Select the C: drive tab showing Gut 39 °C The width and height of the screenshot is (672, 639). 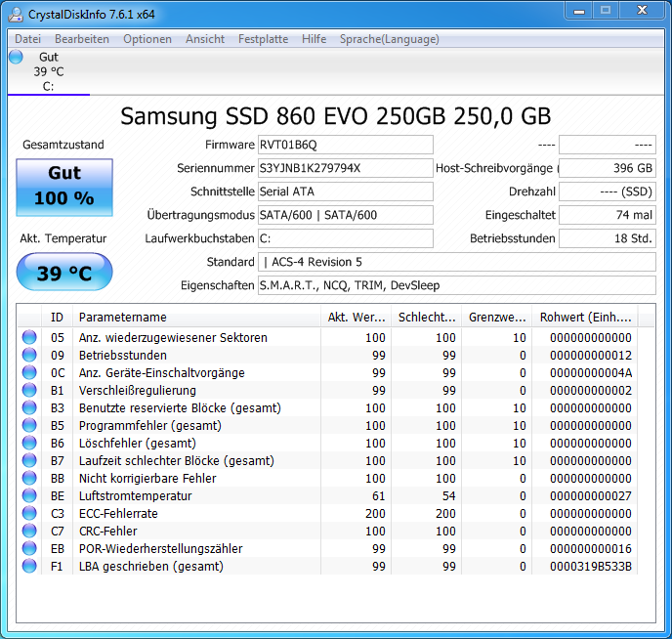click(x=49, y=71)
